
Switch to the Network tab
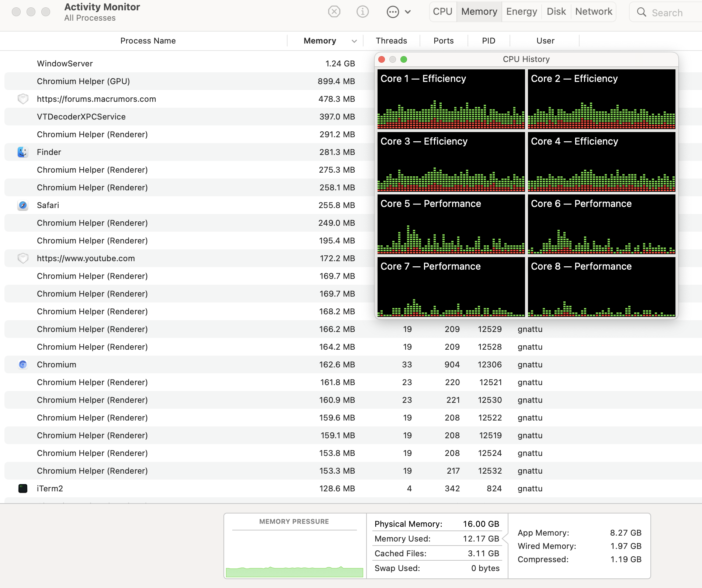click(x=594, y=12)
